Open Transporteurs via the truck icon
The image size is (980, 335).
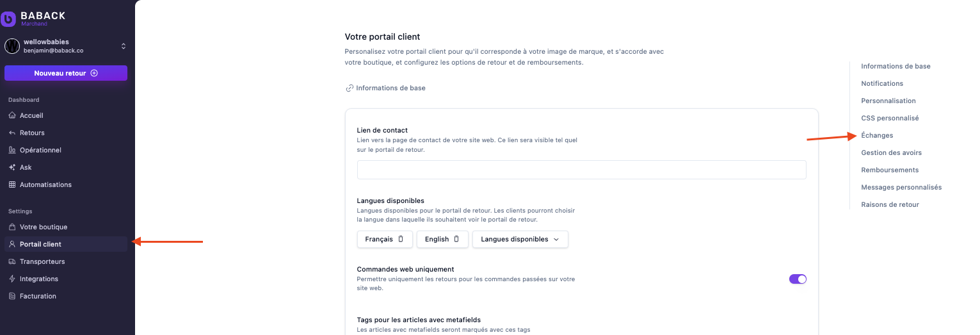pos(12,262)
